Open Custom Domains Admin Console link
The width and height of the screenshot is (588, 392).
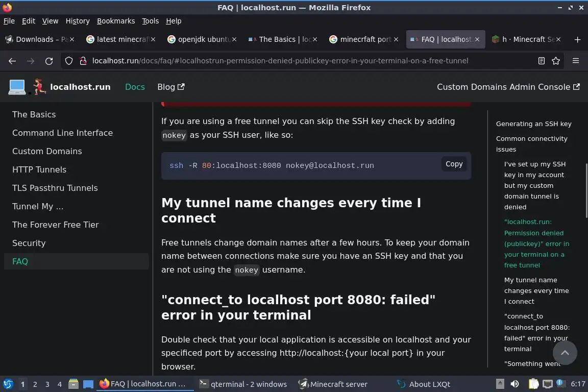click(508, 87)
